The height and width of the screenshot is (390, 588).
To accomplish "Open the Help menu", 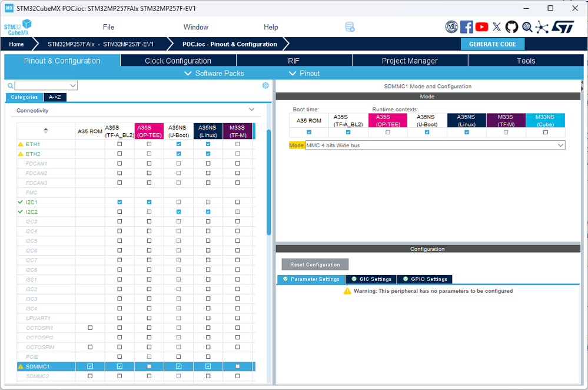I will coord(271,27).
